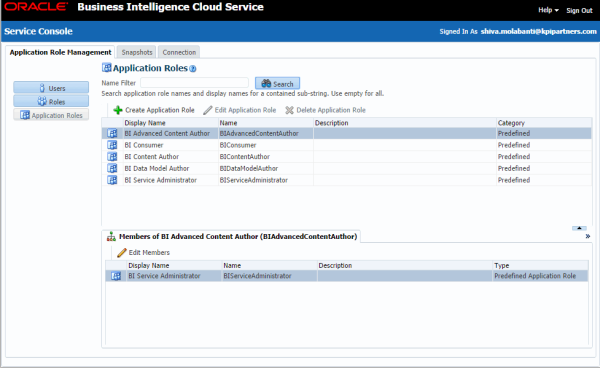Click the Oracle logo
Screen dimensions: 600x368
coord(36,7)
